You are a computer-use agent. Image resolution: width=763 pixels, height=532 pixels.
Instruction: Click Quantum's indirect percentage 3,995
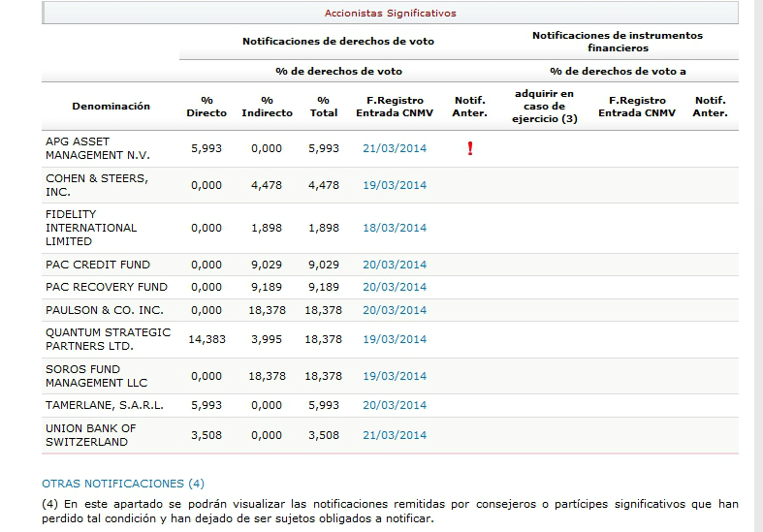coord(267,339)
